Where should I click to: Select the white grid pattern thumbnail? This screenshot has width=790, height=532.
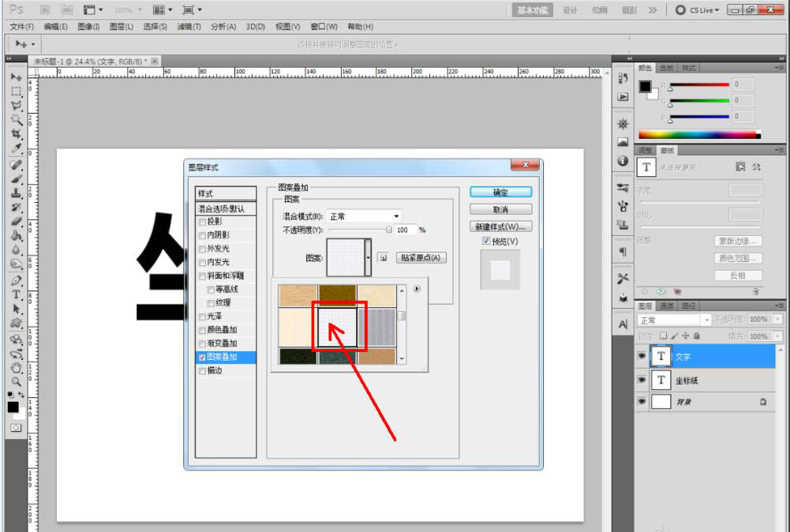click(x=338, y=328)
